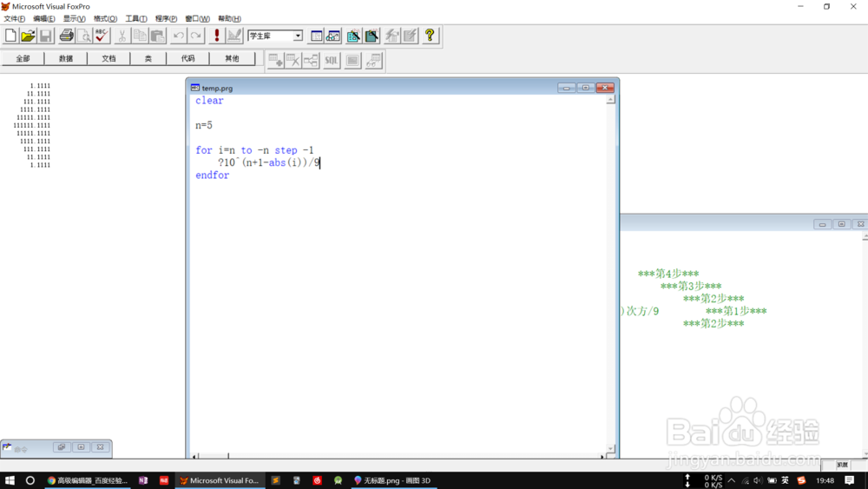868x489 pixels.
Task: Paste using clipboard icon
Action: 158,36
